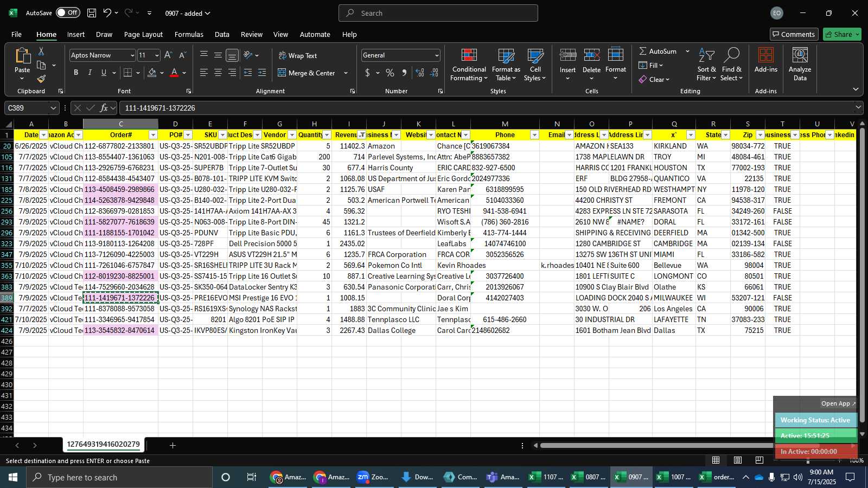
Task: Click the Center align icon
Action: click(x=218, y=73)
